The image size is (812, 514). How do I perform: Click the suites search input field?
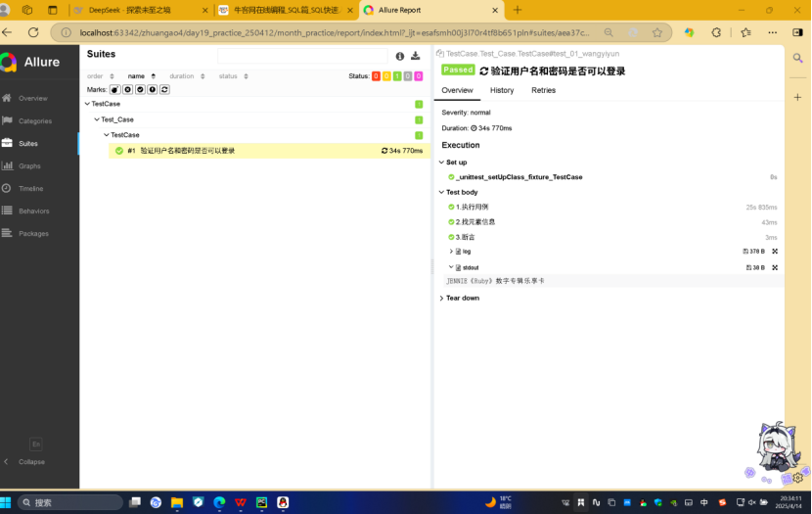302,56
